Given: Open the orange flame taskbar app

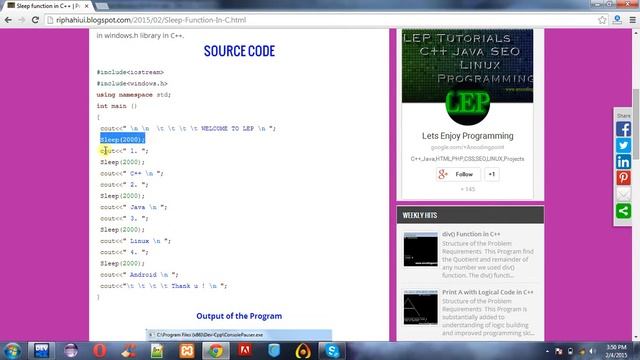Looking at the screenshot, I should (x=303, y=351).
